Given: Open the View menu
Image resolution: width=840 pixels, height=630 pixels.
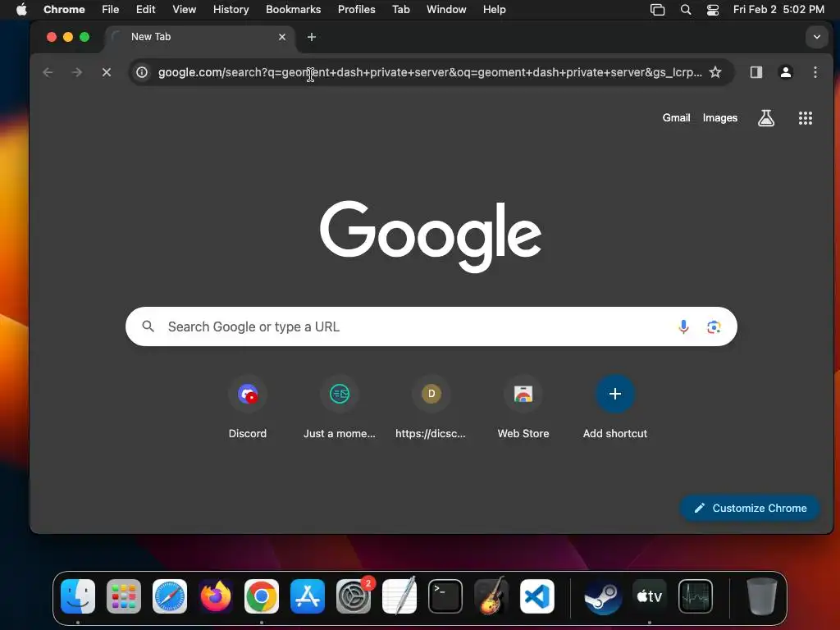Looking at the screenshot, I should point(185,10).
